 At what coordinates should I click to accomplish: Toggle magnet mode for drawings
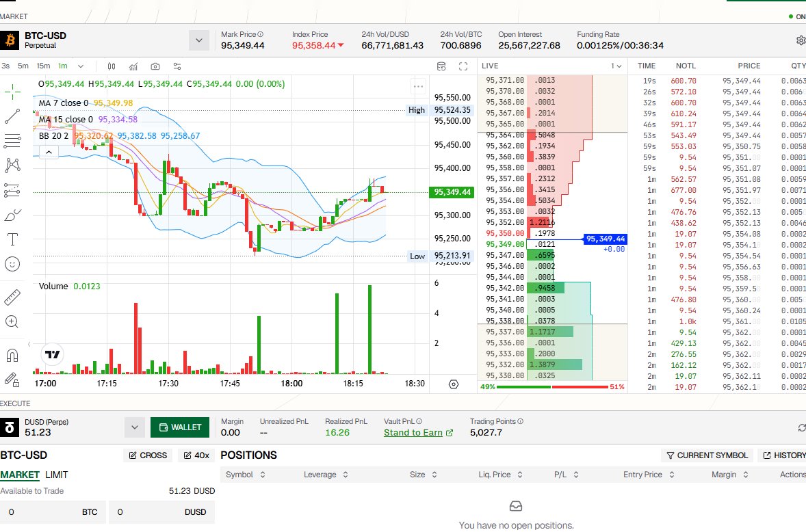[x=12, y=356]
